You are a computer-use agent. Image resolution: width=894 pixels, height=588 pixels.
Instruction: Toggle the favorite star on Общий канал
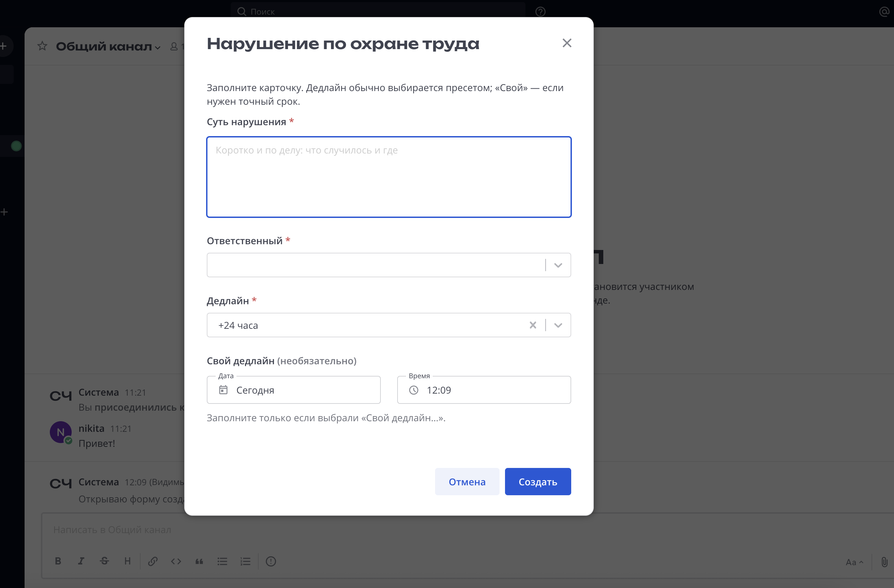(42, 46)
